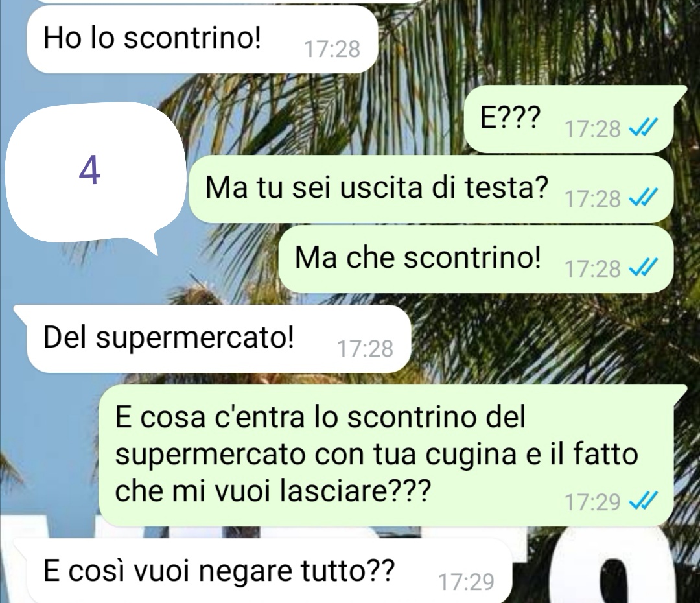This screenshot has width=700, height=603.
Task: Click the timestamp on 'Ma tu sei uscita di testa?'
Action: coord(593,199)
